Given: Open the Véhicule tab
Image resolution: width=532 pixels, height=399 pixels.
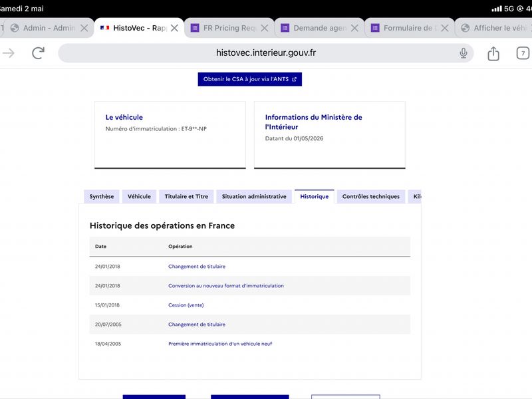Looking at the screenshot, I should tap(139, 196).
